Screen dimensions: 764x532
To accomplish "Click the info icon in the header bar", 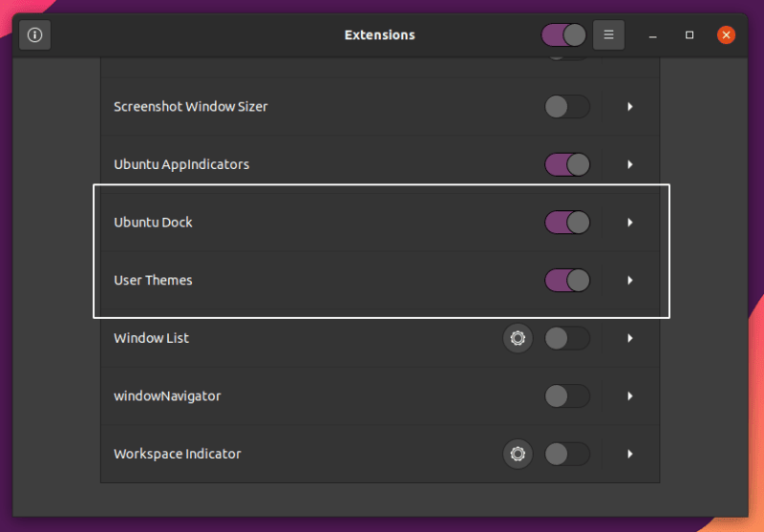I will [35, 35].
